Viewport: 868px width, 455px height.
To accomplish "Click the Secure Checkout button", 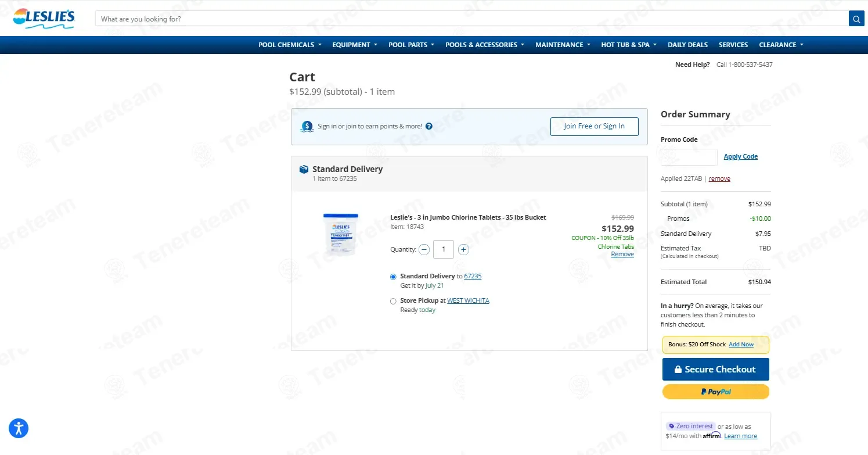I will coord(715,370).
